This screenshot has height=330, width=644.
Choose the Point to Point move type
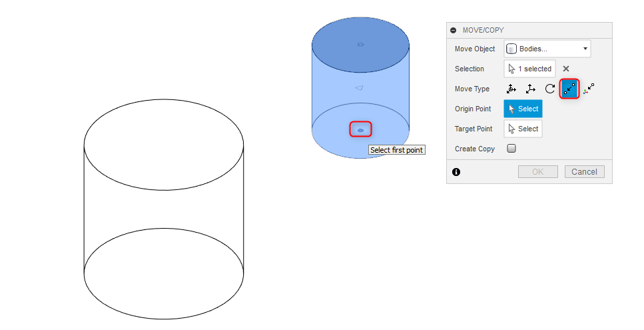(569, 89)
